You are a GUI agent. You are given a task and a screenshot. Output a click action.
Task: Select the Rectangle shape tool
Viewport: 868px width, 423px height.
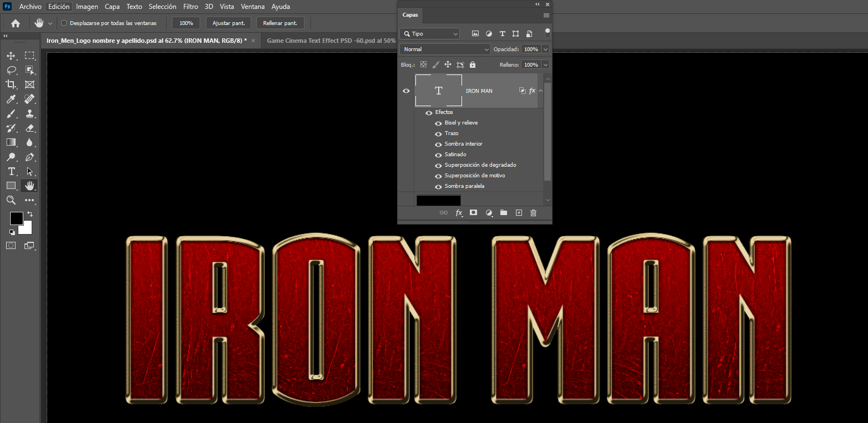pos(11,186)
